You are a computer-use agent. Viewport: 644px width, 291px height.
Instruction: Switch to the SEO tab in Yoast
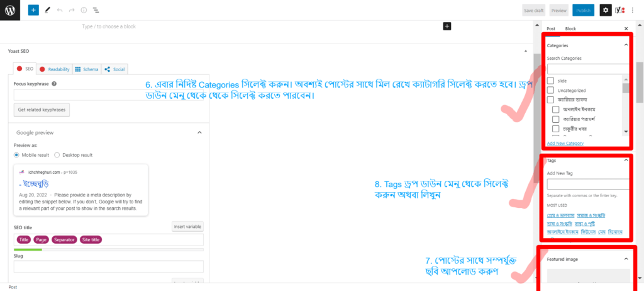point(25,69)
